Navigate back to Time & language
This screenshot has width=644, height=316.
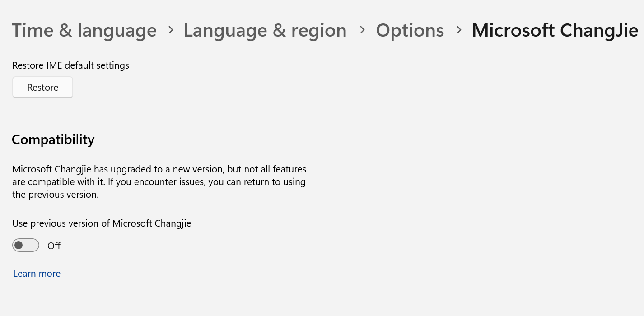84,30
